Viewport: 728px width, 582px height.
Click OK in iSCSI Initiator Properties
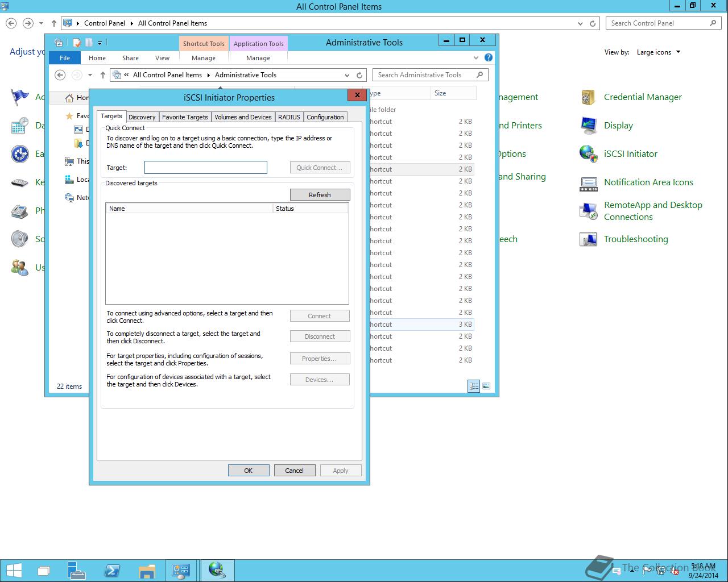(x=249, y=471)
